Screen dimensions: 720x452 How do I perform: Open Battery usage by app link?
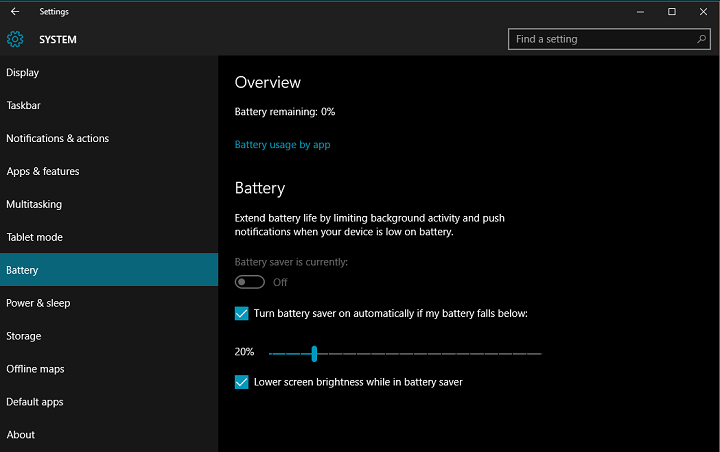282,145
